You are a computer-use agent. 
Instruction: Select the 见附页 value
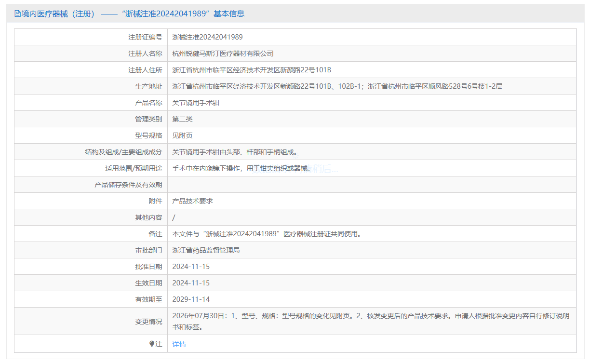click(183, 135)
